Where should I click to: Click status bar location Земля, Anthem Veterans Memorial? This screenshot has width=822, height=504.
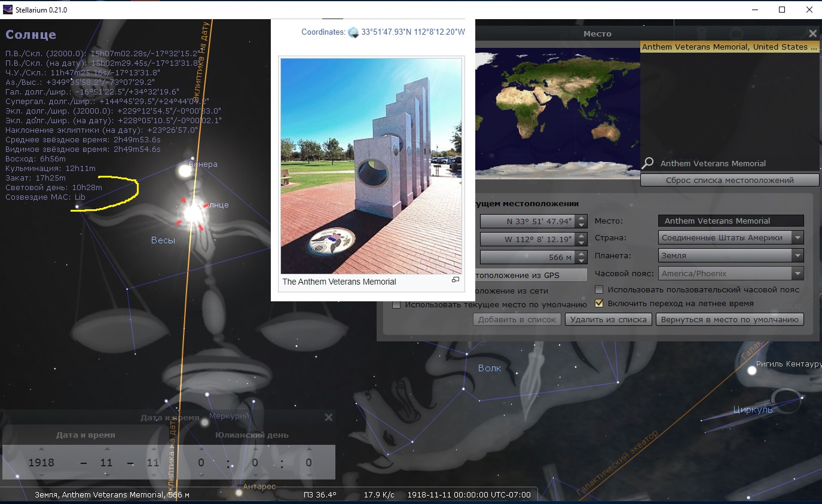(x=112, y=494)
